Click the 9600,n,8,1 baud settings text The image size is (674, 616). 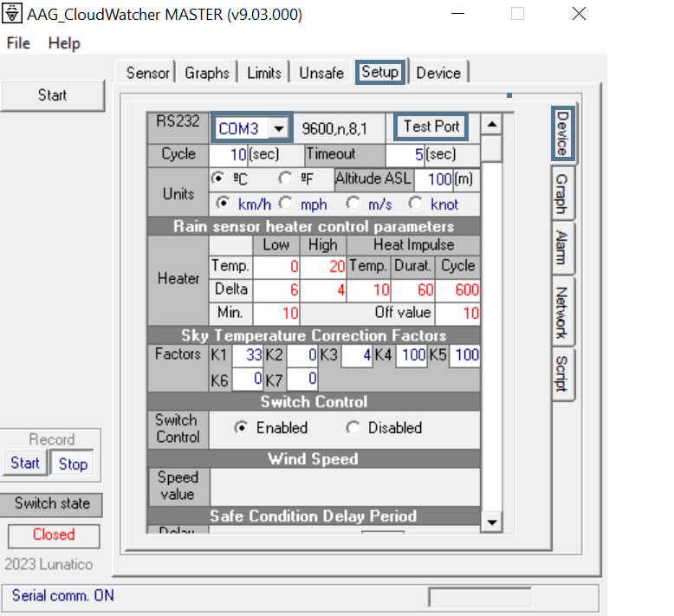[334, 128]
